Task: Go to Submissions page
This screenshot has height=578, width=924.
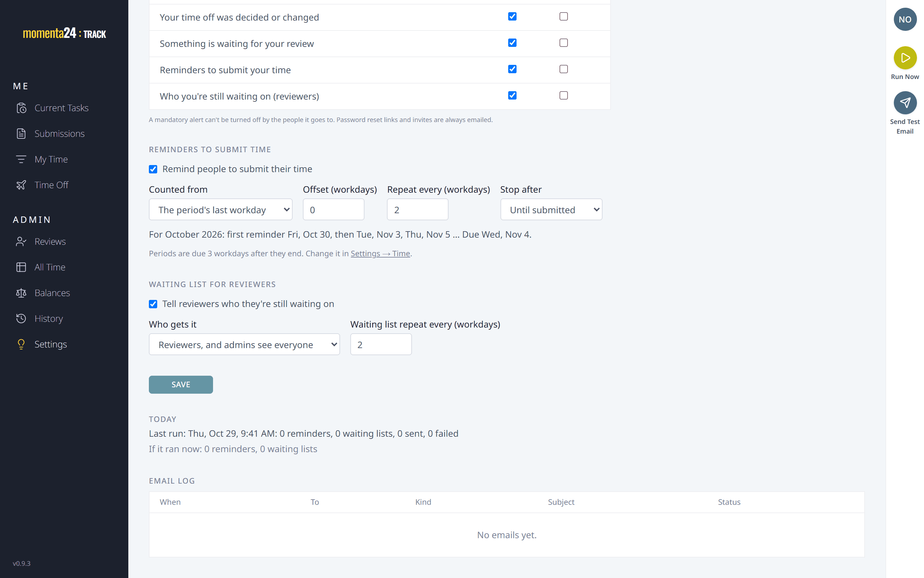Action: coord(59,134)
